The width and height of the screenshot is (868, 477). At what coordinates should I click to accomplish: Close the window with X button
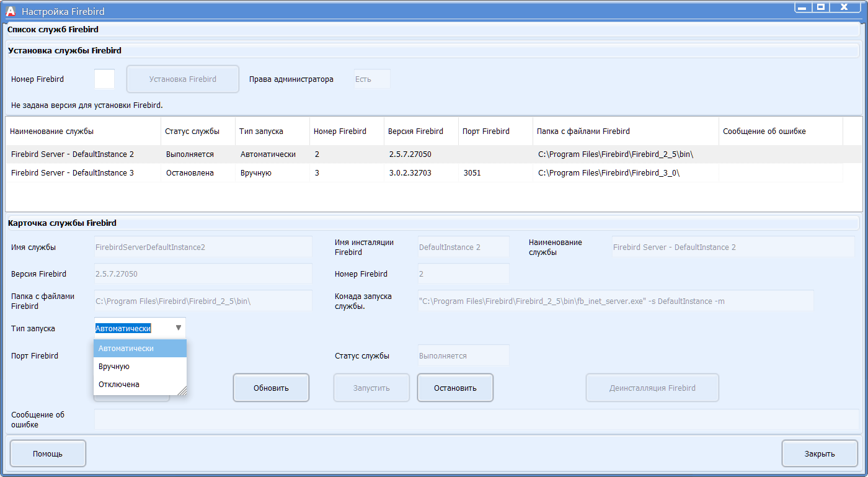(x=844, y=7)
